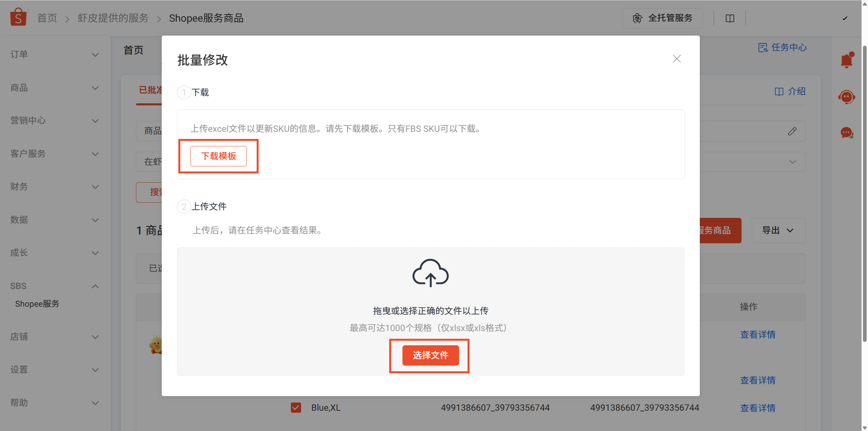868x431 pixels.
Task: Close the 批量修改 dialog
Action: [677, 59]
